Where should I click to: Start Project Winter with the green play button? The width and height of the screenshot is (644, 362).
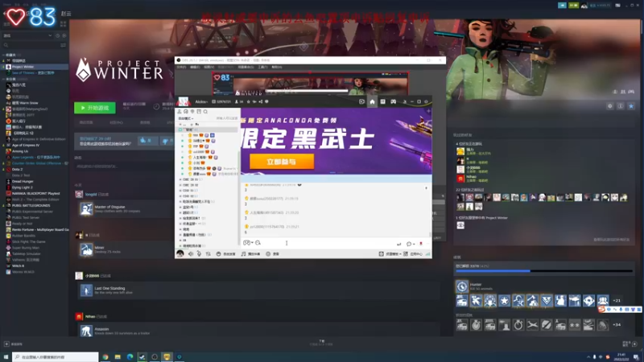(95, 108)
